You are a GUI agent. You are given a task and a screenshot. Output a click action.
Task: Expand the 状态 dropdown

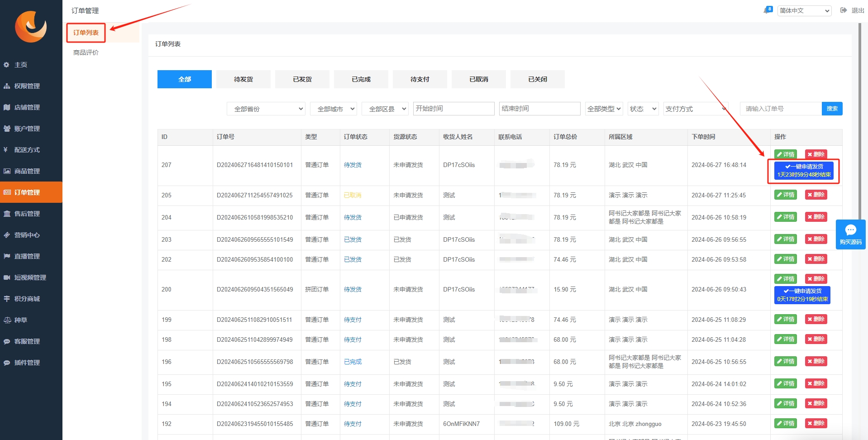643,109
